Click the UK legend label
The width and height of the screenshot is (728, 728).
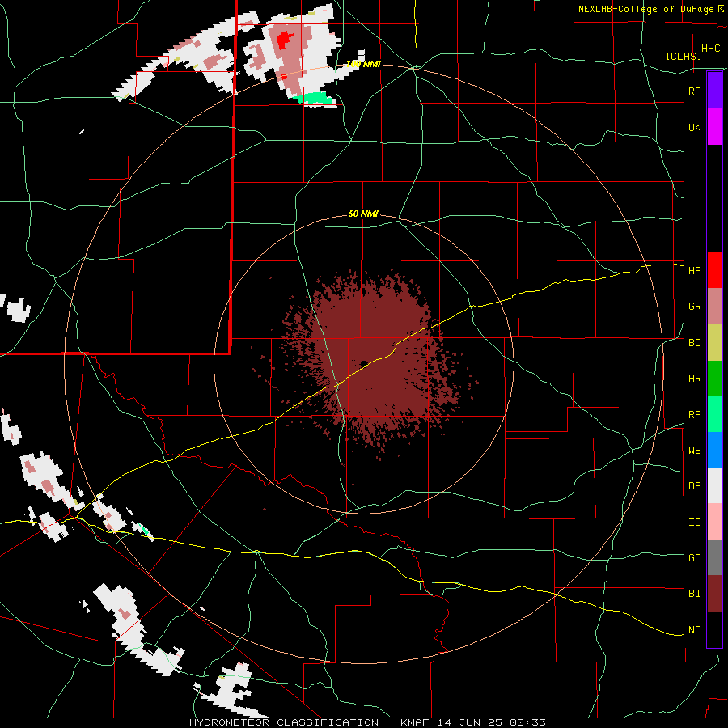coord(694,127)
